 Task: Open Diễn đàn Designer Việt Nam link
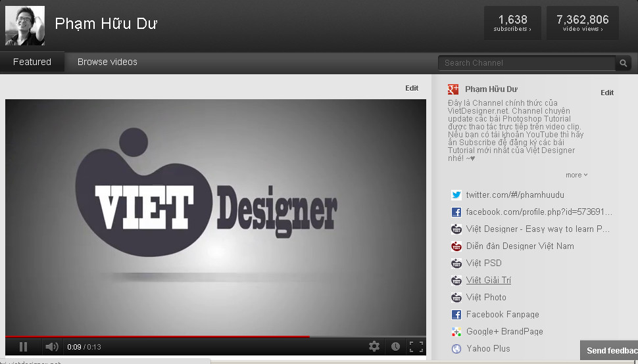coord(520,246)
